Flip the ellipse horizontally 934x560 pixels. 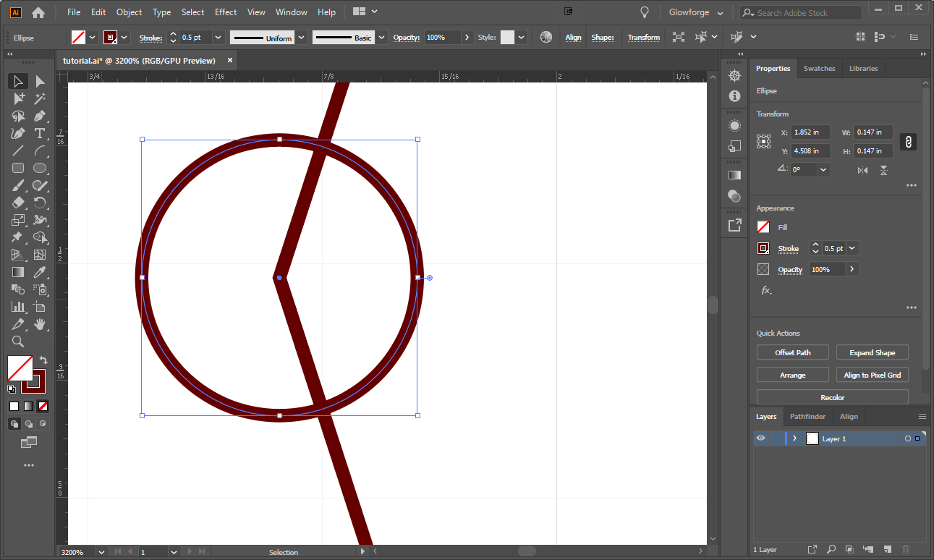(862, 170)
